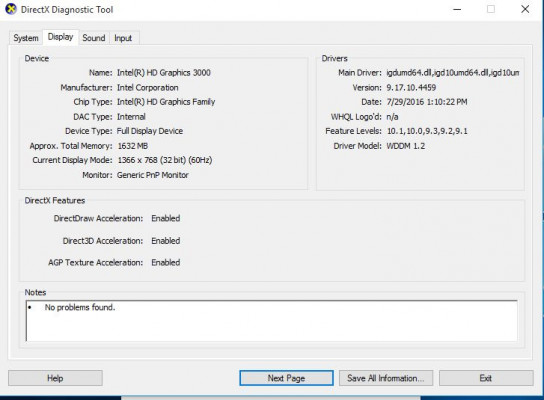This screenshot has width=544, height=400.
Task: Go to the Input tab
Action: (123, 38)
